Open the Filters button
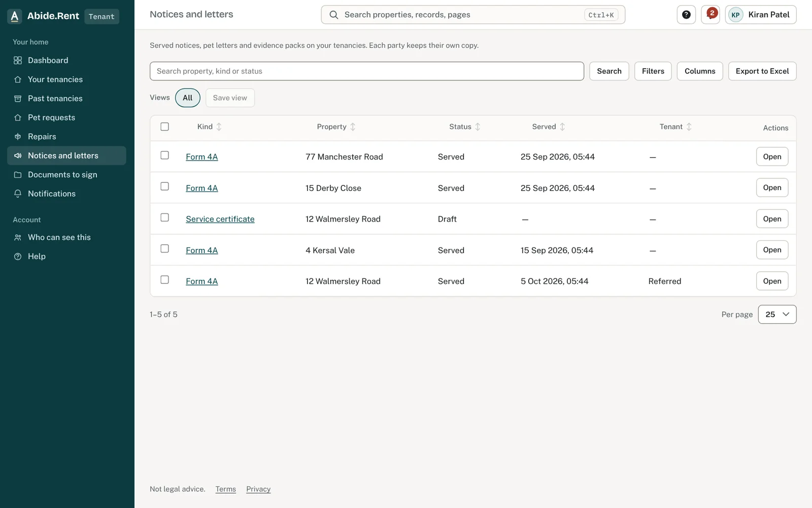 [653, 71]
